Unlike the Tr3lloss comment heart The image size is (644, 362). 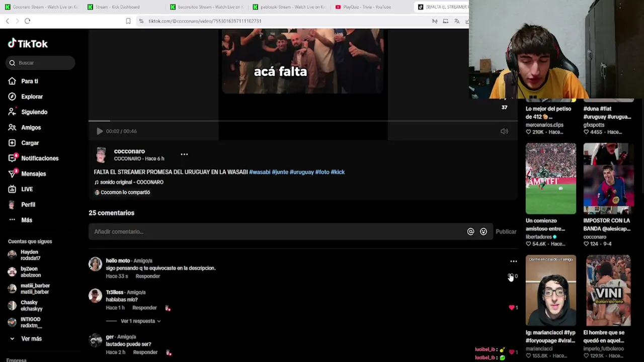click(511, 308)
